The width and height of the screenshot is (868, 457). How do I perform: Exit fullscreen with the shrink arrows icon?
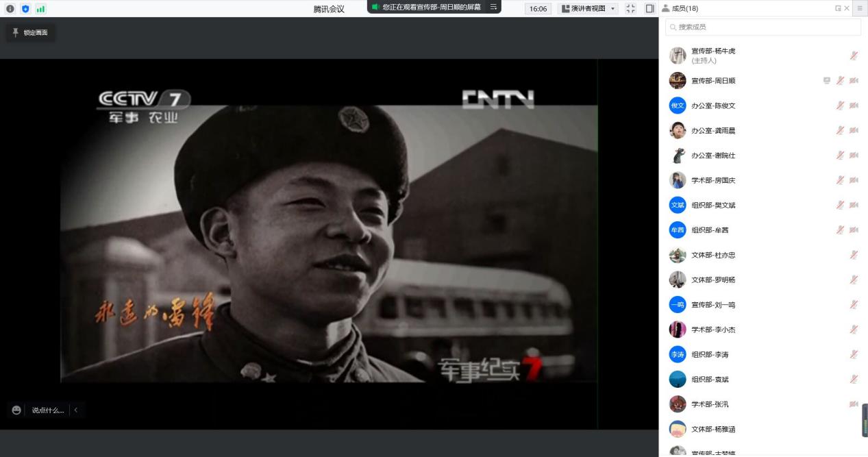click(x=631, y=8)
